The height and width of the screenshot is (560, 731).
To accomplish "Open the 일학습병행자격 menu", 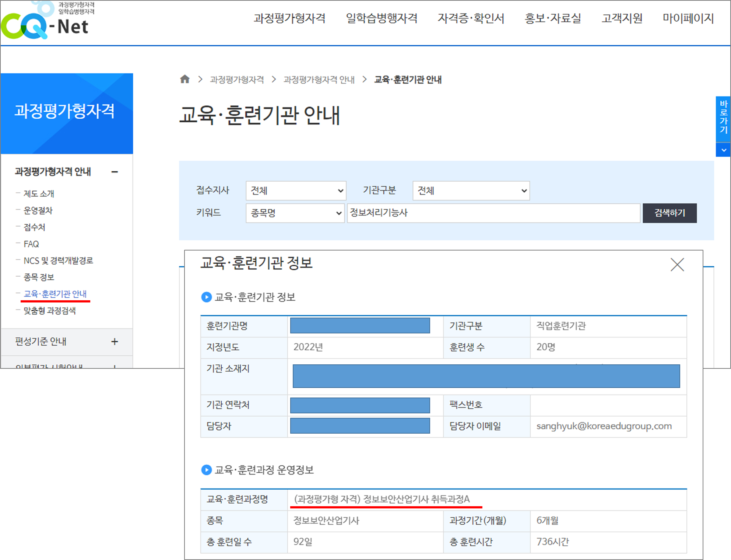I will pos(382,18).
